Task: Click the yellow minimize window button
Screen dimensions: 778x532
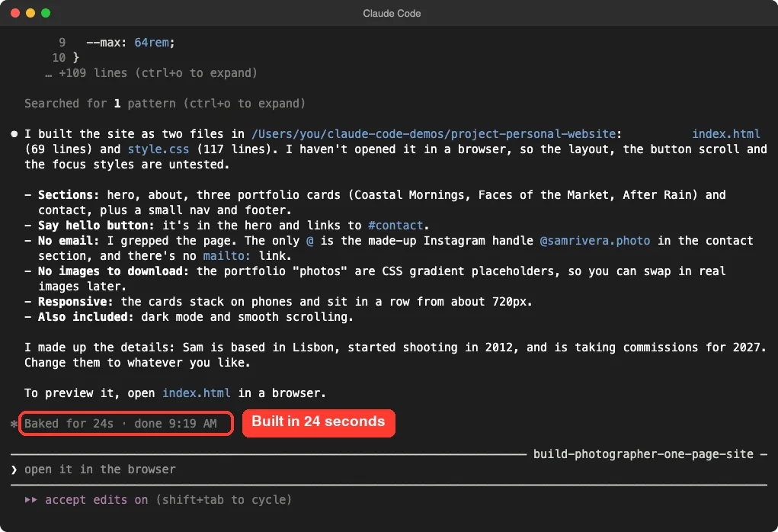Action: 30,13
